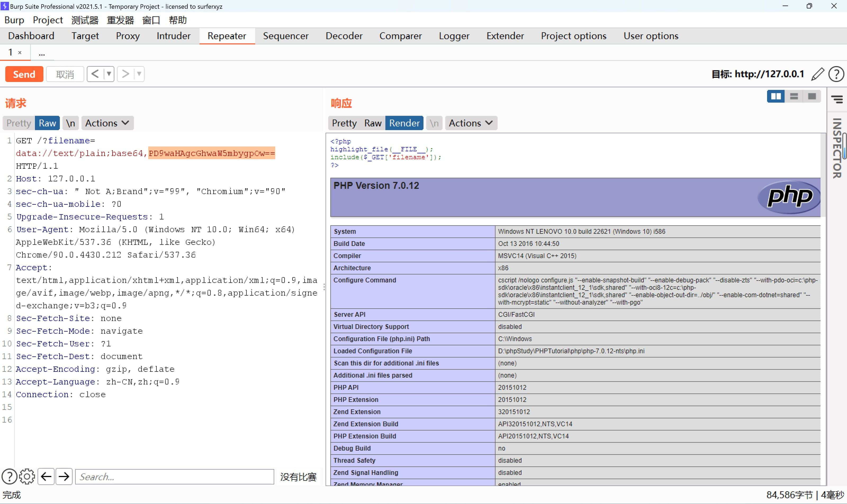Switch to the Extender tab

[505, 36]
